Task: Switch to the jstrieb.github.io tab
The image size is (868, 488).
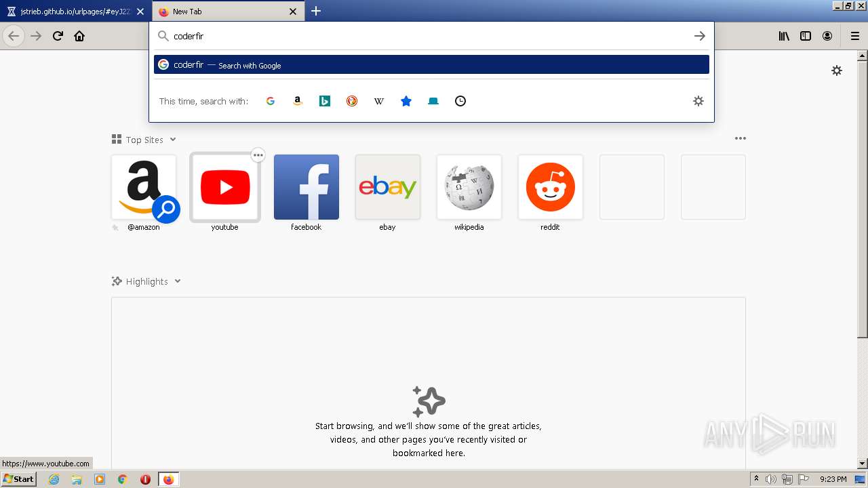Action: point(75,12)
